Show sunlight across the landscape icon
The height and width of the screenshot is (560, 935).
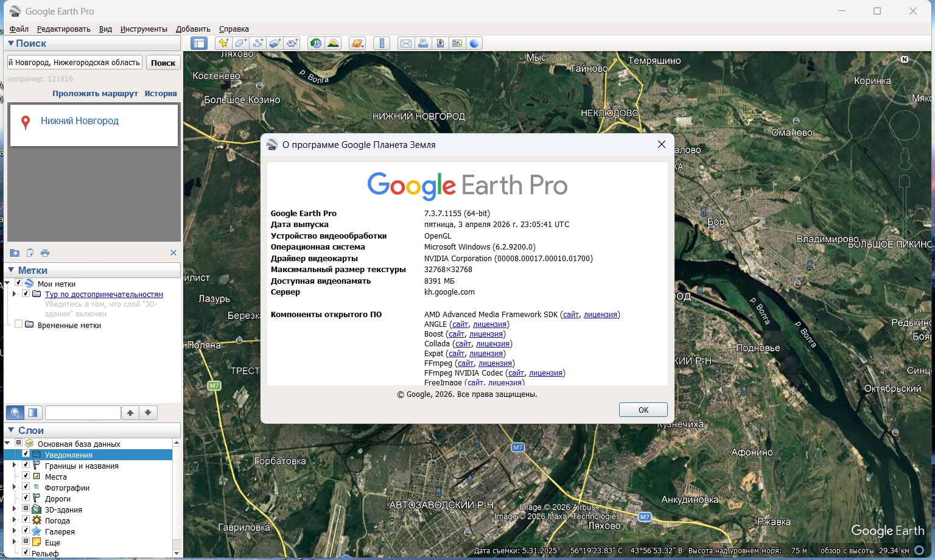tap(333, 43)
